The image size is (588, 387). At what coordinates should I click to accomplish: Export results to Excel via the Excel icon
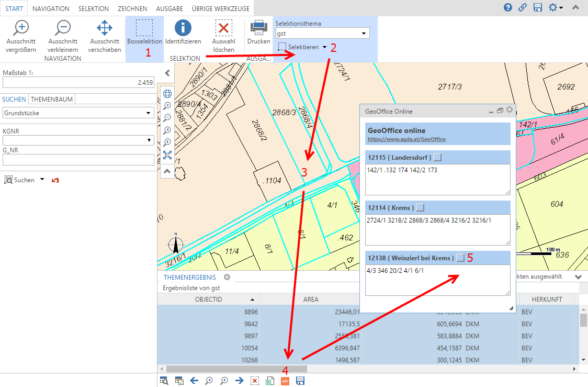click(x=269, y=381)
